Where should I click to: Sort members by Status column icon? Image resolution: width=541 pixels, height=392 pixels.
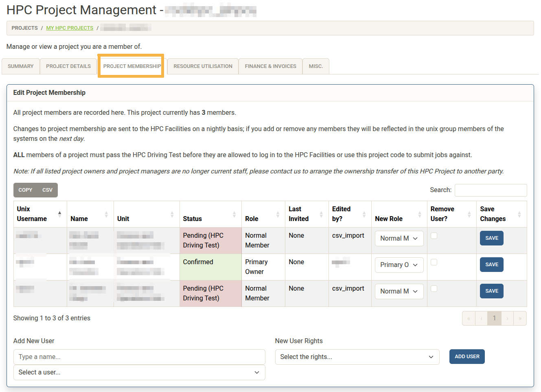pyautogui.click(x=234, y=214)
